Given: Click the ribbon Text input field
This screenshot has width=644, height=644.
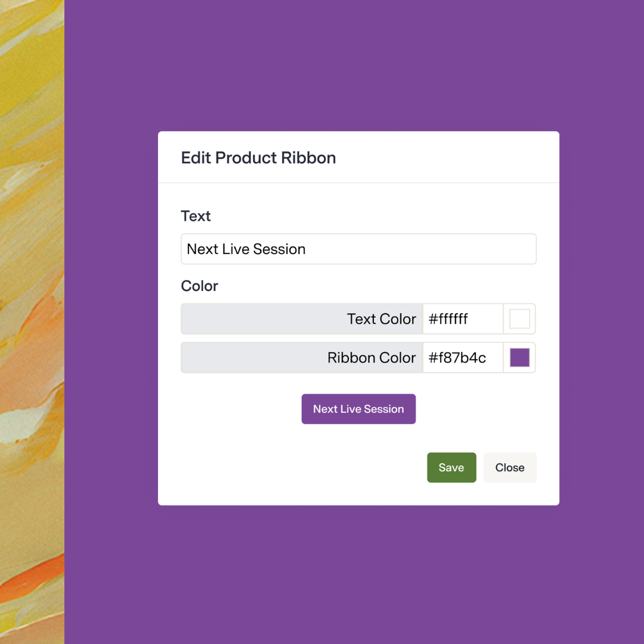Looking at the screenshot, I should click(x=358, y=249).
